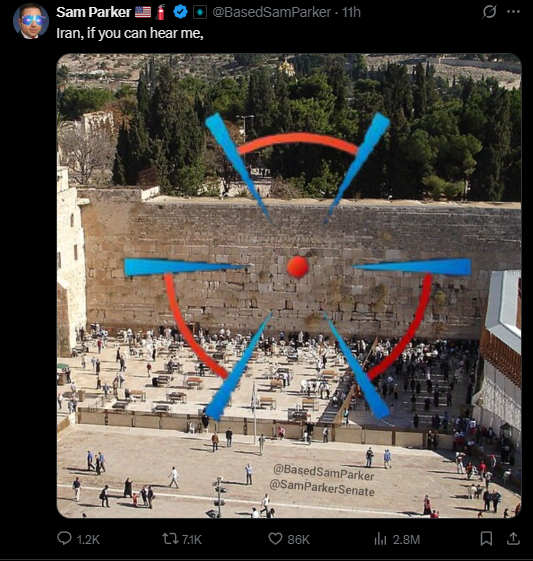Click the blue verified checkmark badge
The image size is (533, 561).
[x=180, y=12]
